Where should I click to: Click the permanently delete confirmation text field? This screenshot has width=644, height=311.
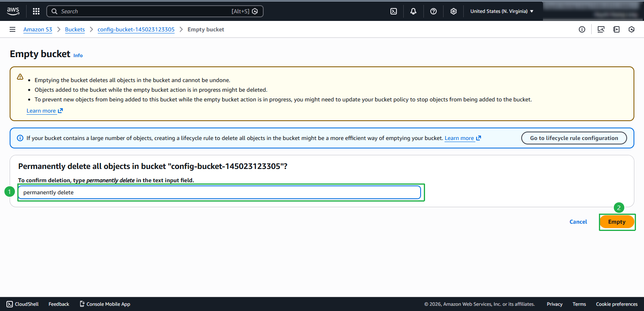(x=219, y=192)
